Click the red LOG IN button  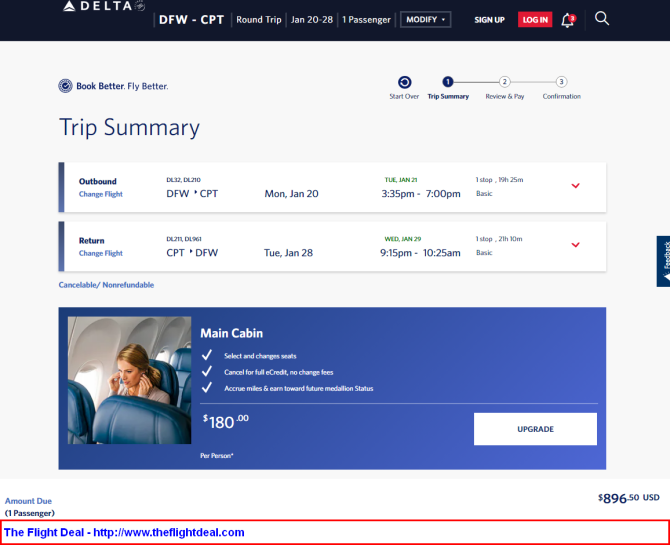[x=535, y=20]
